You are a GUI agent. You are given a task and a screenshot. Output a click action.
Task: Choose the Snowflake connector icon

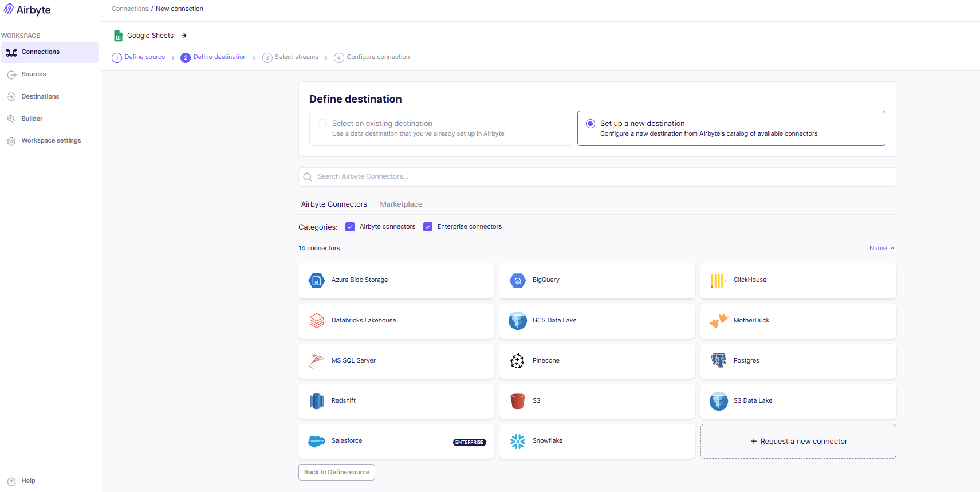518,442
